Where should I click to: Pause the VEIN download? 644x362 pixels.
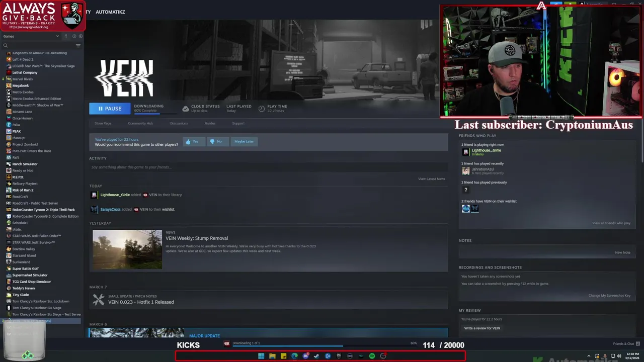[110, 109]
